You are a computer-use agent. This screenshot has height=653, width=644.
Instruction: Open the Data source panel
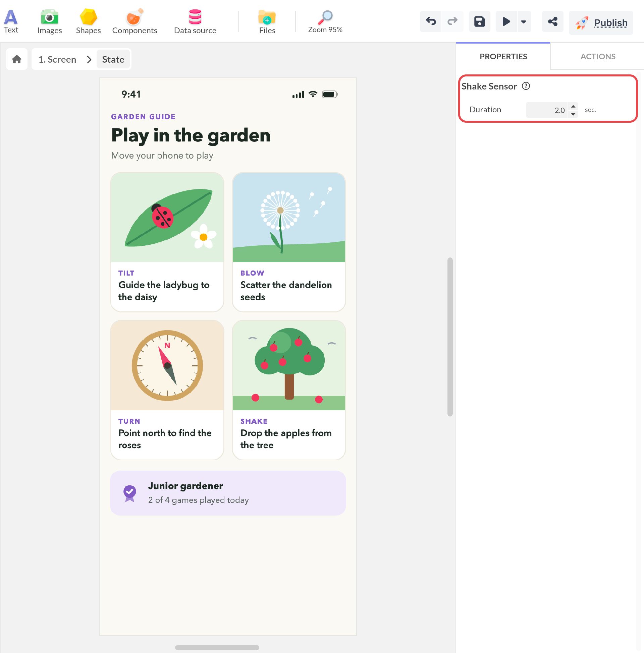[195, 21]
